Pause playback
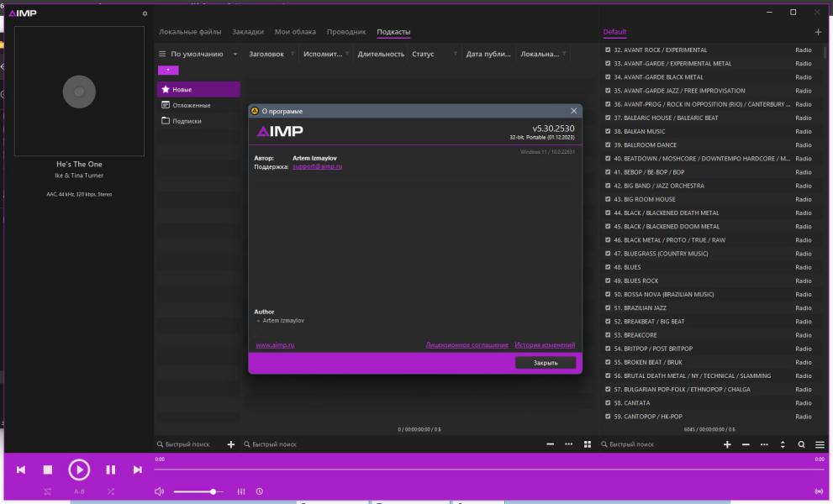Image resolution: width=833 pixels, height=504 pixels. click(x=110, y=470)
